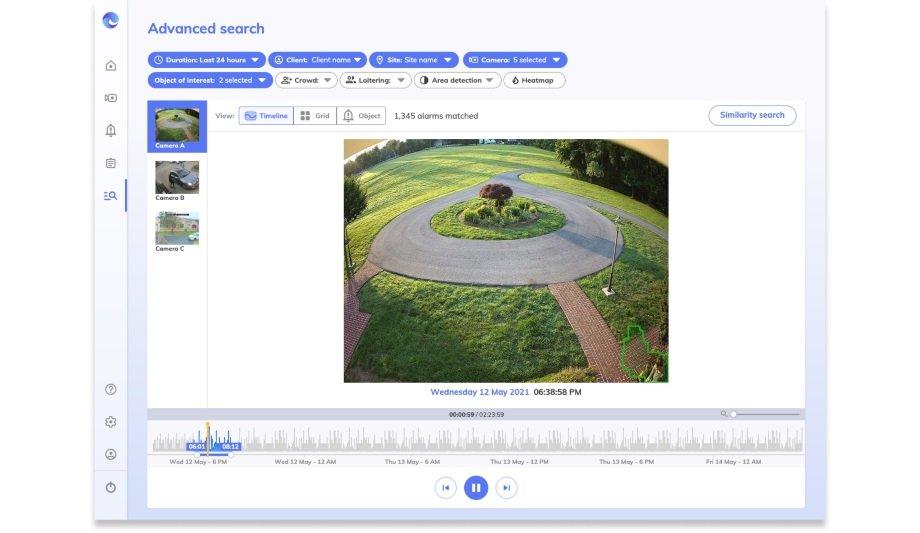Click the Wed 12 May - 6 PM label
This screenshot has width=920, height=533.
coord(198,462)
